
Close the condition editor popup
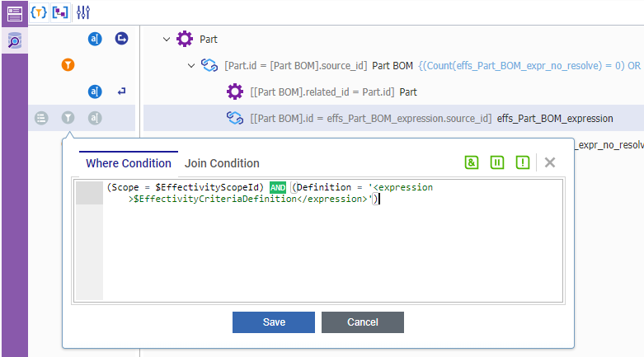pyautogui.click(x=550, y=162)
